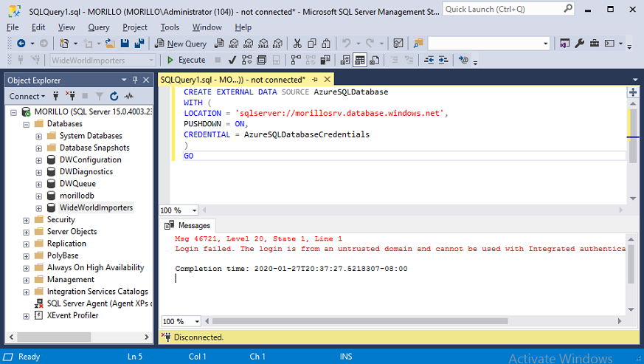Viewport: 644px width, 364px height.
Task: Collapse the Databases folder
Action: pos(26,124)
